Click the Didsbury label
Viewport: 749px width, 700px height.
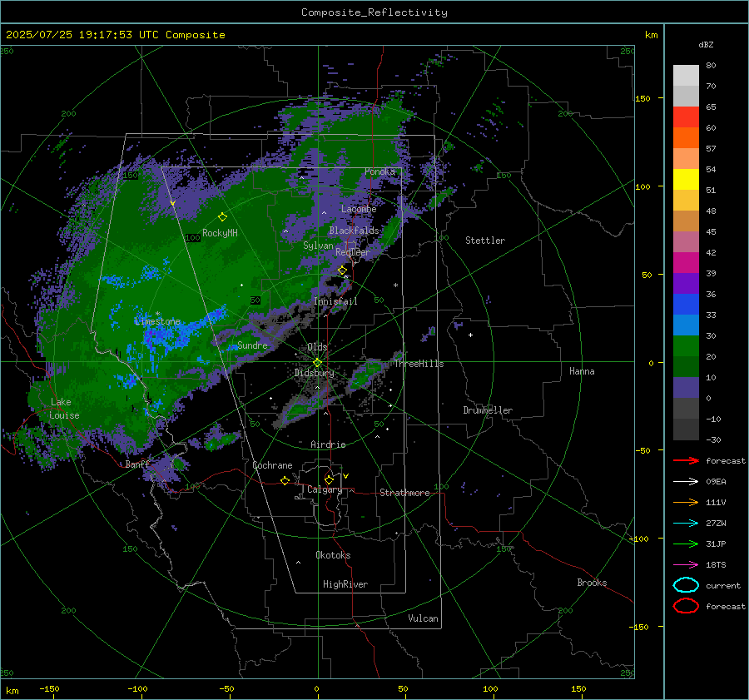click(314, 373)
